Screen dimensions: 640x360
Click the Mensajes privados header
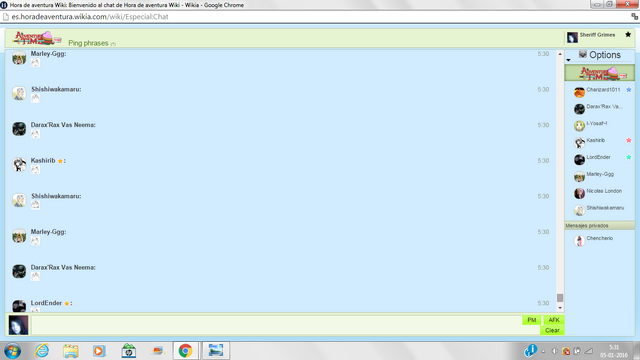[600, 226]
